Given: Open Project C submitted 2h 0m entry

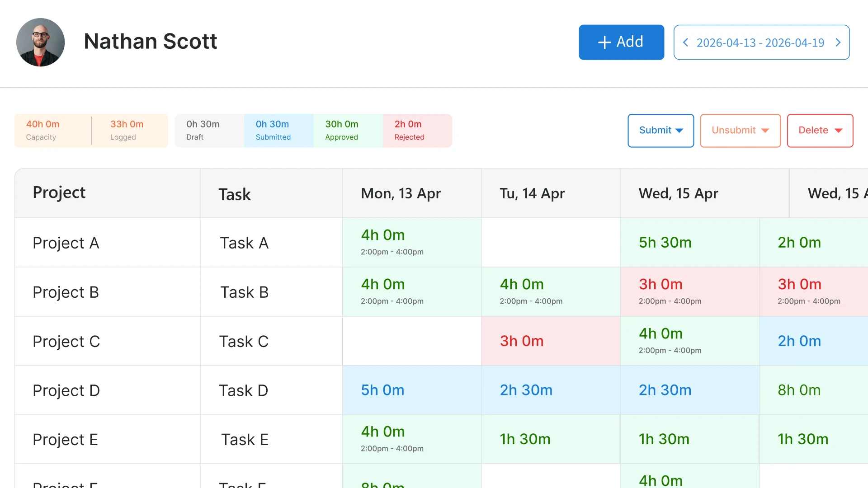Looking at the screenshot, I should point(814,341).
